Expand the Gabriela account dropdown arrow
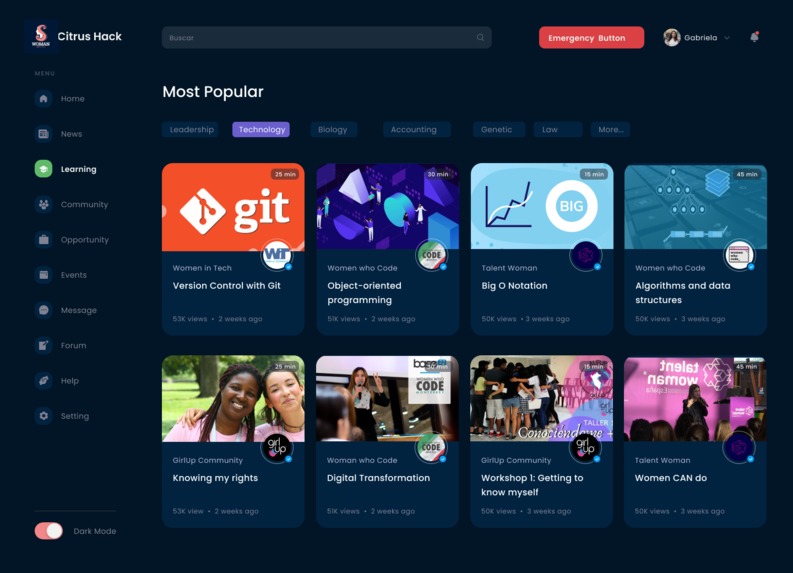Image resolution: width=793 pixels, height=573 pixels. coord(727,38)
